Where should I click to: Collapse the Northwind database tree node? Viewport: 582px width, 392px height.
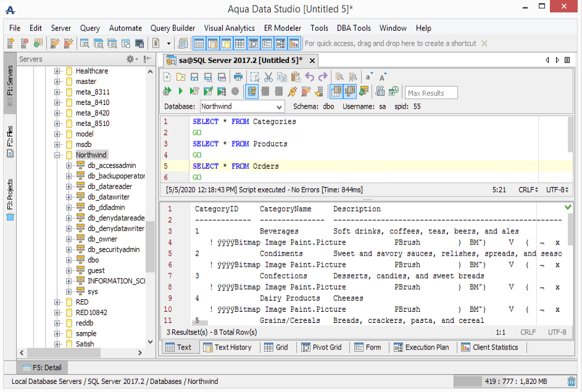[57, 155]
